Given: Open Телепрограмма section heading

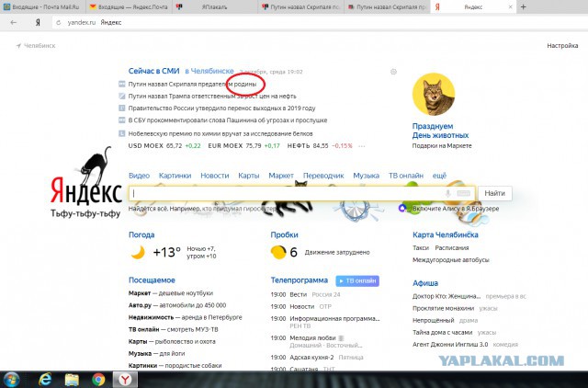Looking at the screenshot, I should (300, 280).
